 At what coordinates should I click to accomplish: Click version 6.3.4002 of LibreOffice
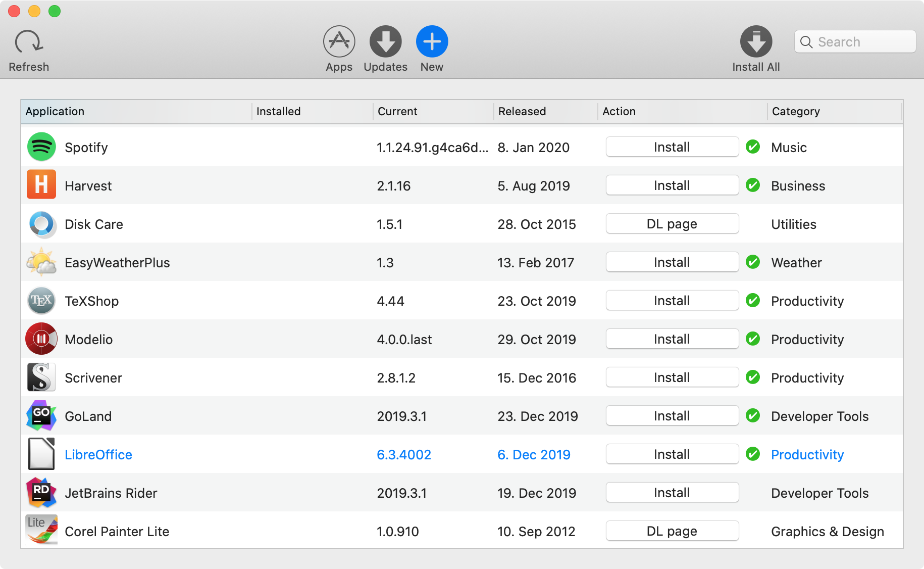404,455
